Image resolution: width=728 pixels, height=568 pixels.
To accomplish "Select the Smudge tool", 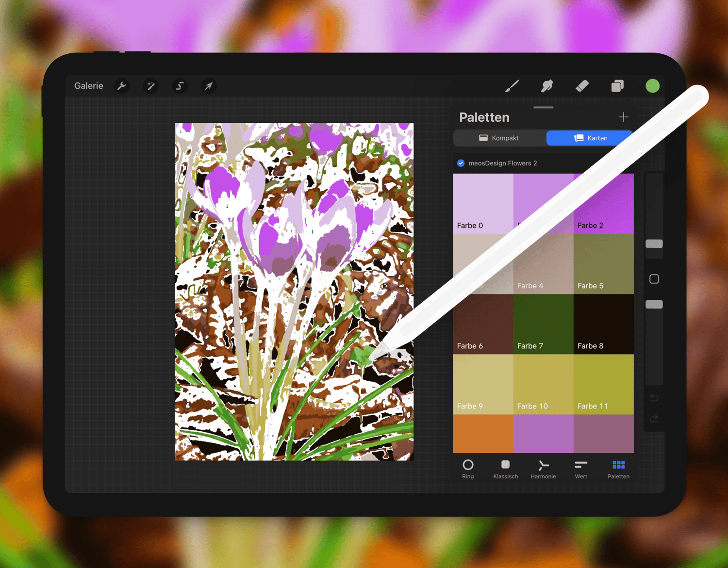I will coord(547,86).
